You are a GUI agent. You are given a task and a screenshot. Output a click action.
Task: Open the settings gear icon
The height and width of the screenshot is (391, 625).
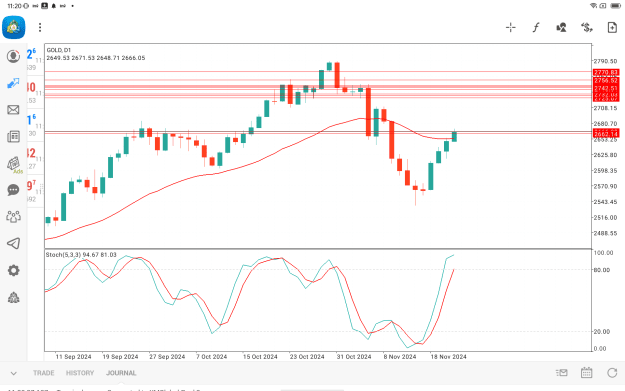click(x=13, y=270)
